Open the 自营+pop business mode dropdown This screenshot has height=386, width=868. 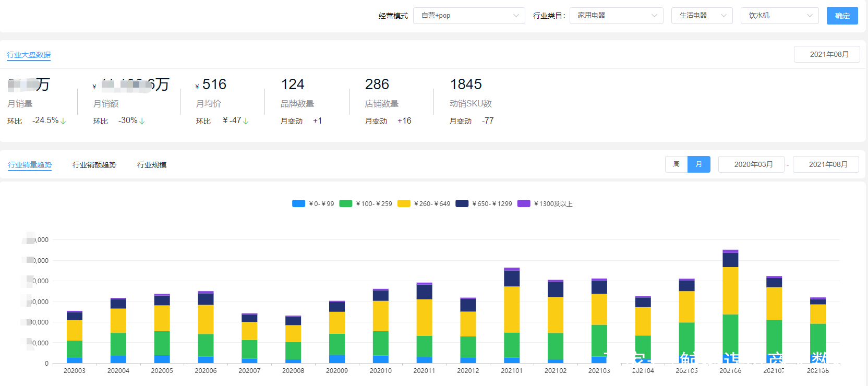pos(469,16)
